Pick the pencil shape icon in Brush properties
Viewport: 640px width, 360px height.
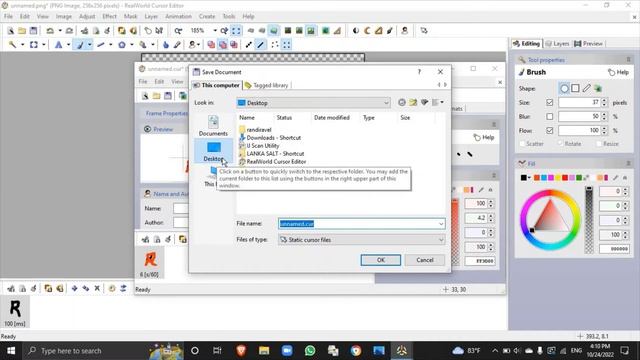point(587,88)
